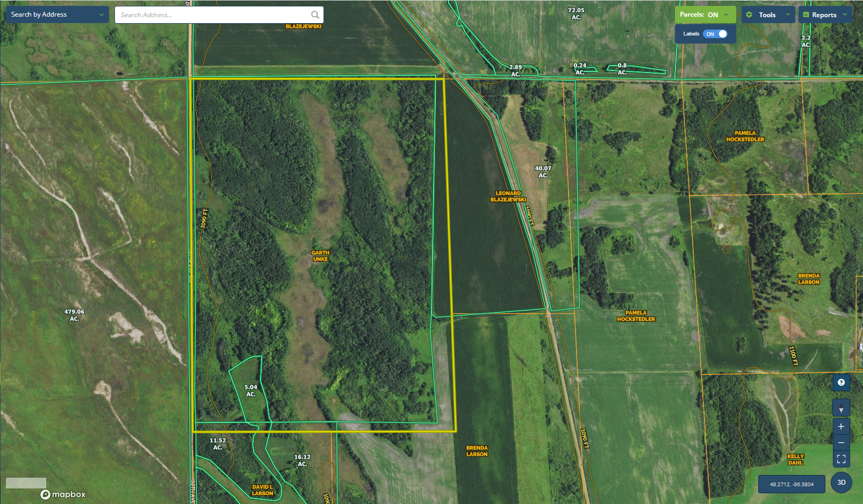Click the coordinates display box
Image resolution: width=863 pixels, height=504 pixels.
point(791,484)
